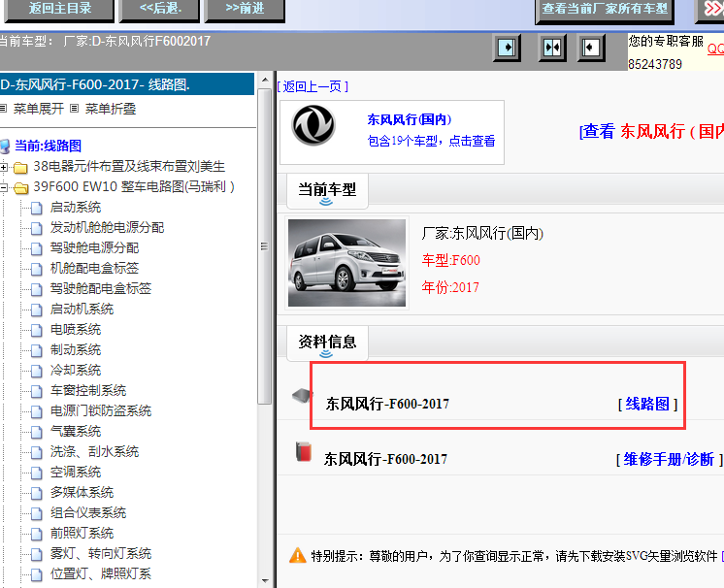Collapse the 39F600 EW10 整车电路图 folder
724x588 pixels.
point(4,187)
